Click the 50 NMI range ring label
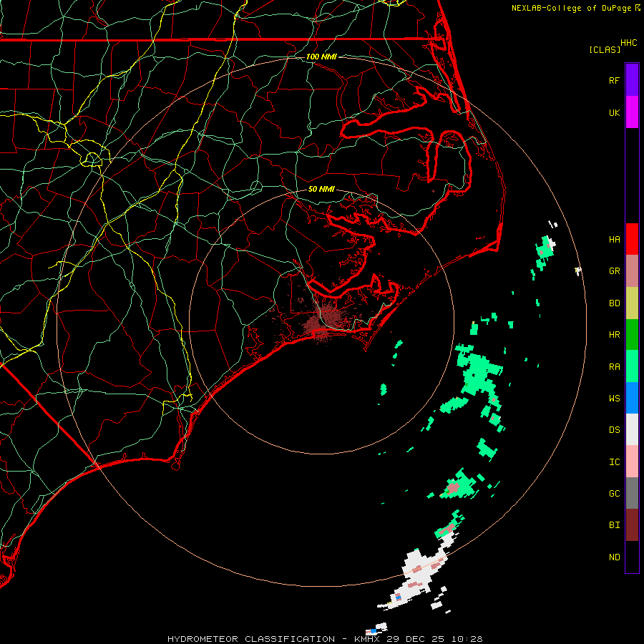The height and width of the screenshot is (644, 644). (x=321, y=189)
